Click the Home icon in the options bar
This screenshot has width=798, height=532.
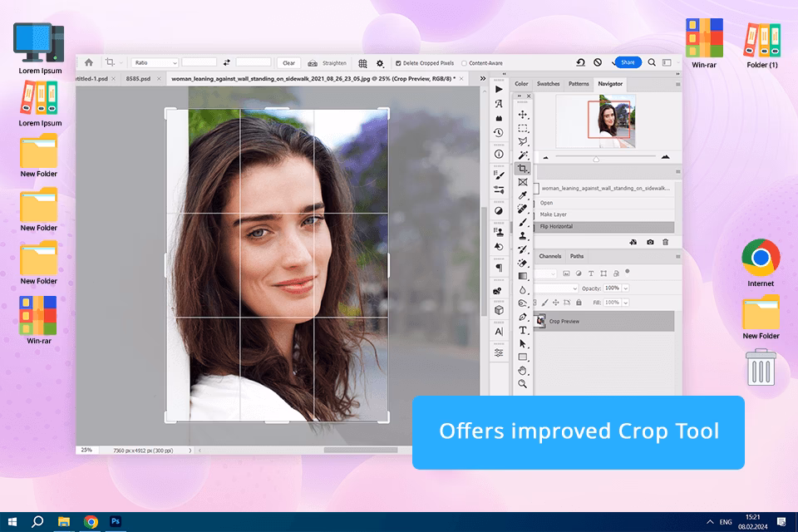[89, 62]
